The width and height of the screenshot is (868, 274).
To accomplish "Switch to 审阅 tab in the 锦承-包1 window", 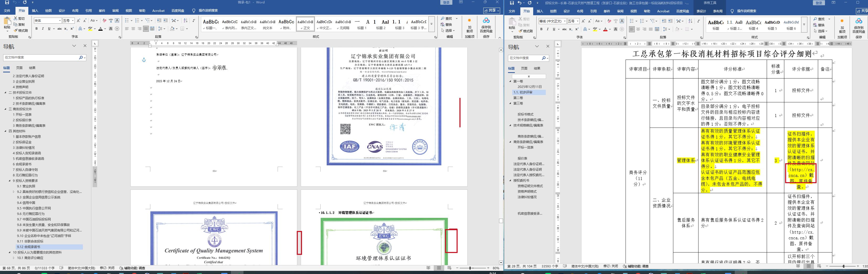I will [115, 11].
